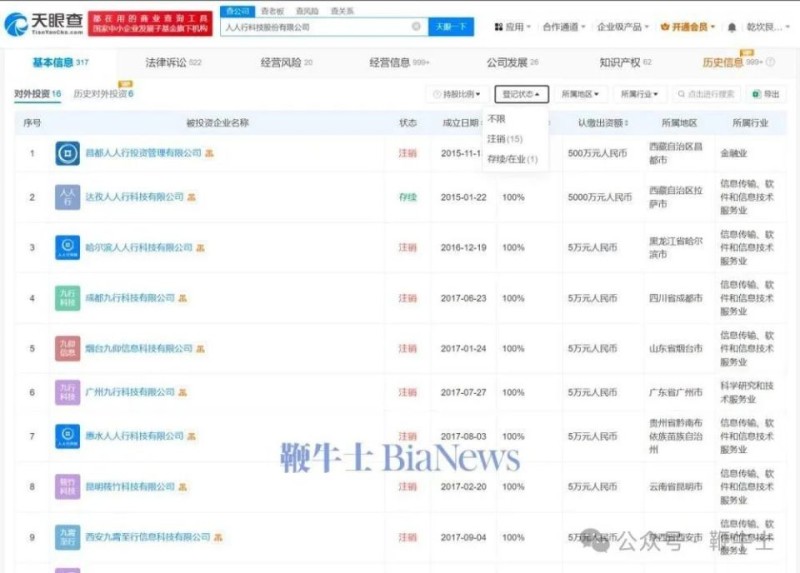
Task: Sort by 成立日期 column header
Action: click(x=462, y=122)
